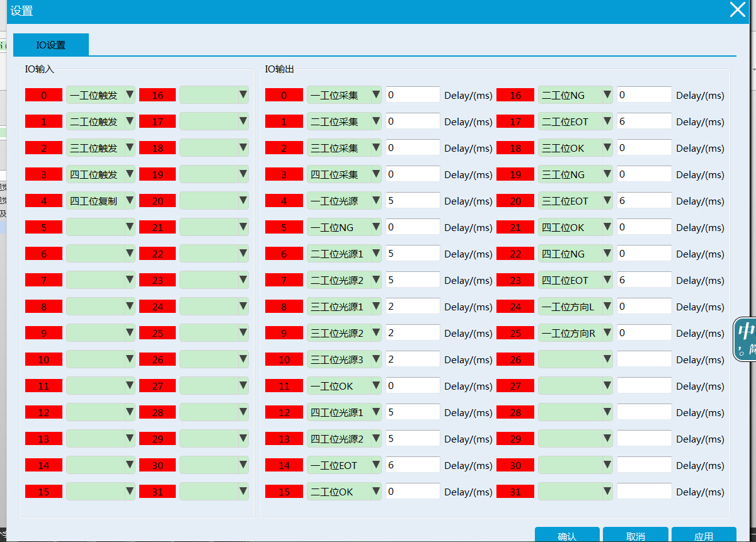This screenshot has height=542, width=756.
Task: Open the 一工位触发 input dropdown
Action: click(101, 95)
